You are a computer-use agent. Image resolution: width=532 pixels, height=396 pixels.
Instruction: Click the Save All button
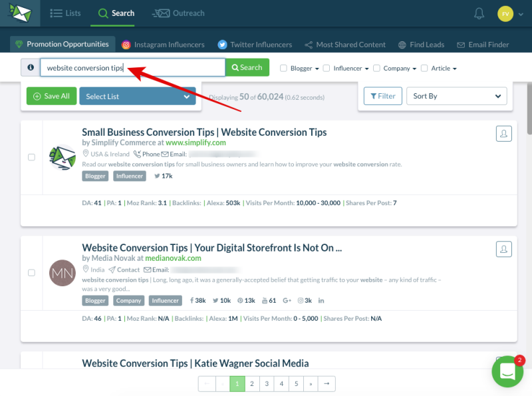point(52,96)
